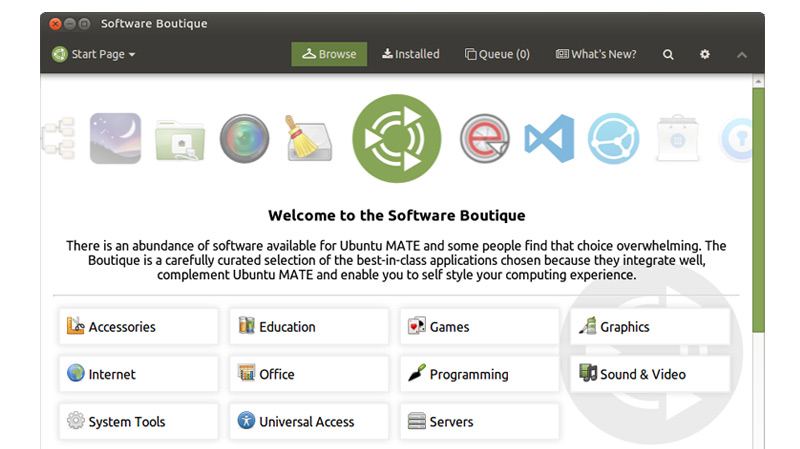Open the night sky Stellarium icon
Image resolution: width=800 pixels, height=449 pixels.
coord(115,138)
